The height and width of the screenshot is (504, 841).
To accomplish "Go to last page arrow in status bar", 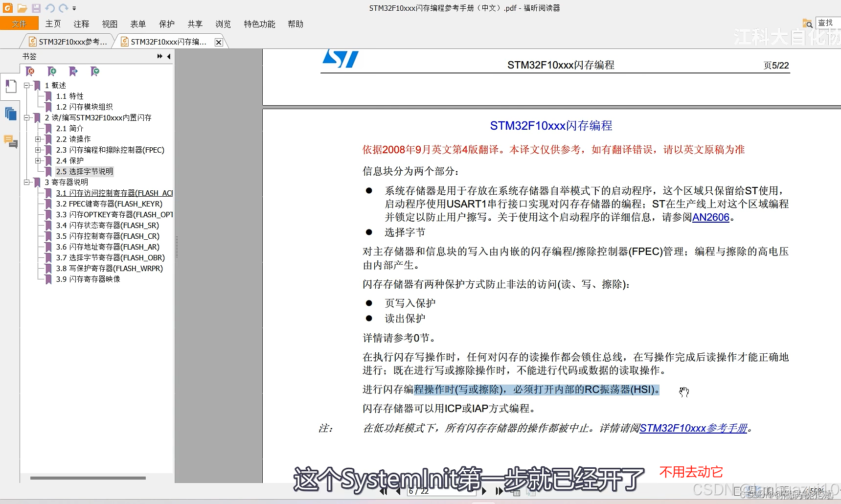I will pos(499,491).
